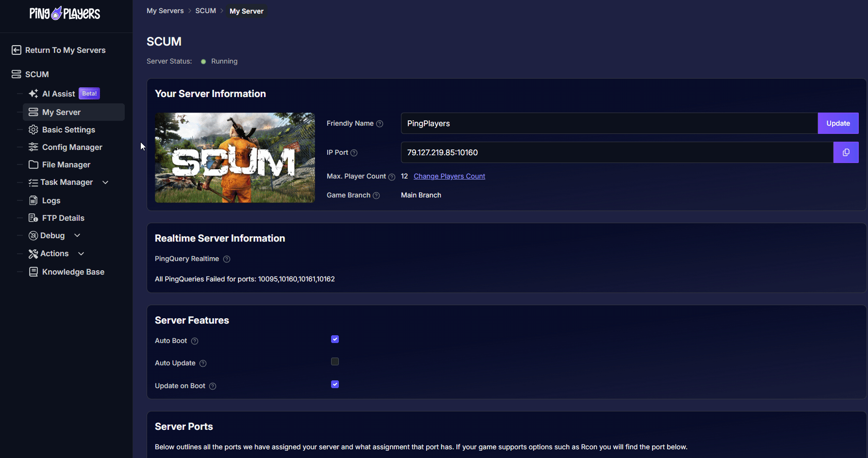868x458 pixels.
Task: Click the FTP Details file icon
Action: pyautogui.click(x=33, y=218)
